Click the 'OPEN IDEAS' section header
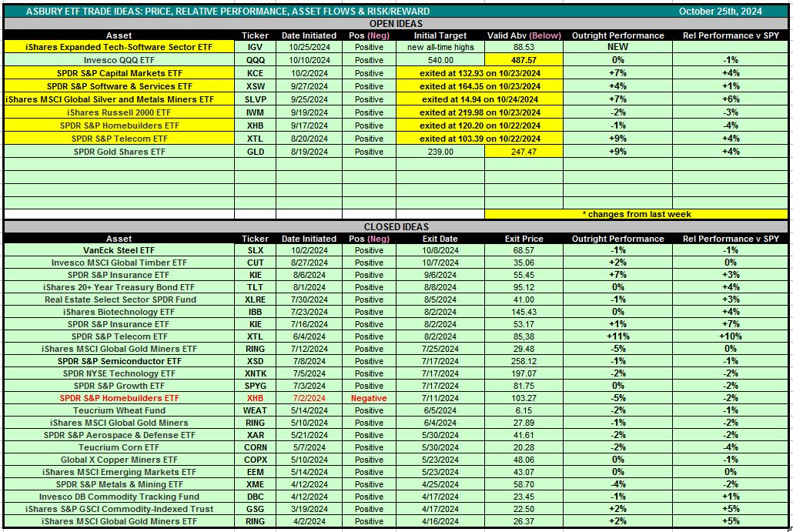 pyautogui.click(x=397, y=24)
